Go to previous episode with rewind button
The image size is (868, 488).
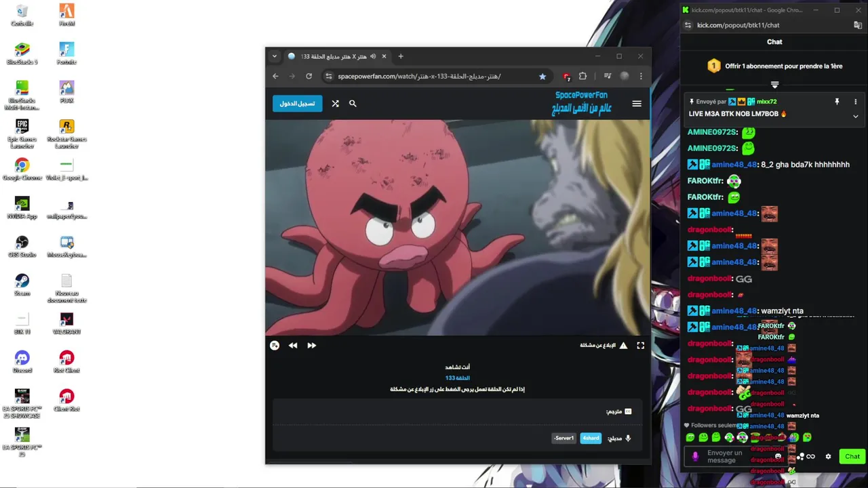293,346
